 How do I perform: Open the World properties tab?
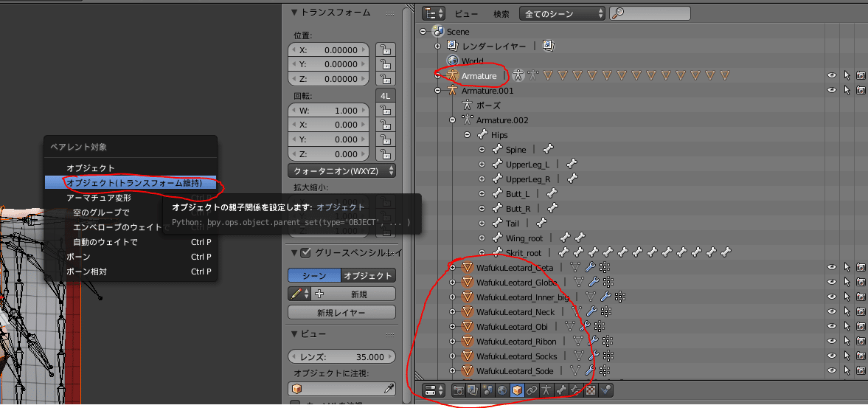point(502,390)
